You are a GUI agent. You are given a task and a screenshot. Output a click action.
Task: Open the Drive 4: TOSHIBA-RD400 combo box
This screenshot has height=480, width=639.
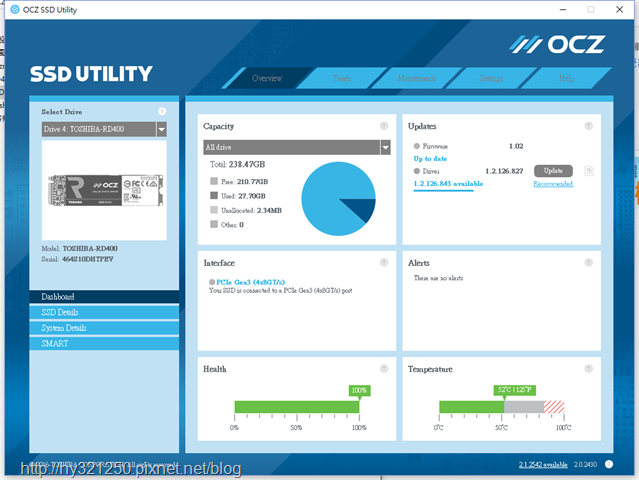coord(104,129)
